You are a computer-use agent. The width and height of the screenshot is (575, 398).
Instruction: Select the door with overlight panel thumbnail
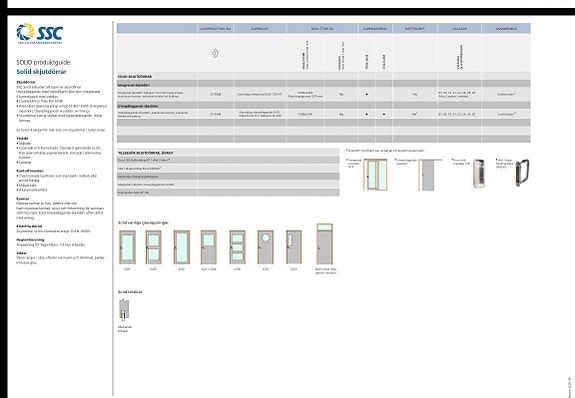(325, 244)
